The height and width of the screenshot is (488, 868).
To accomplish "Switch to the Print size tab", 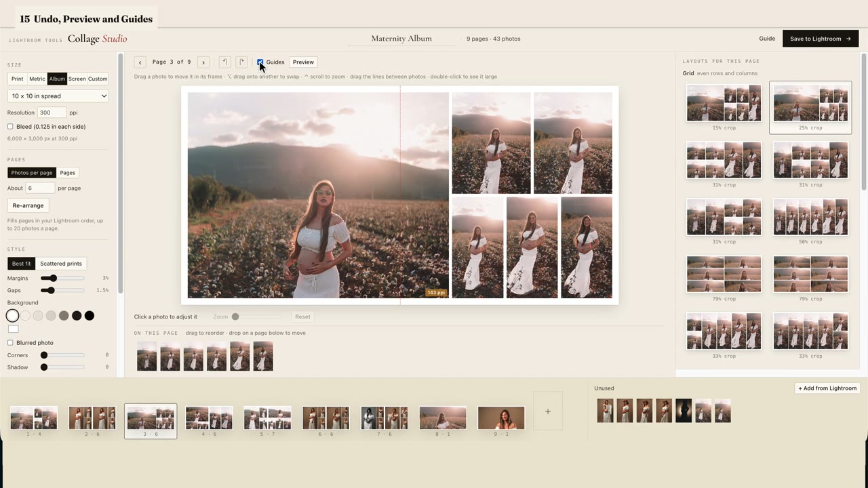I will pos(18,79).
